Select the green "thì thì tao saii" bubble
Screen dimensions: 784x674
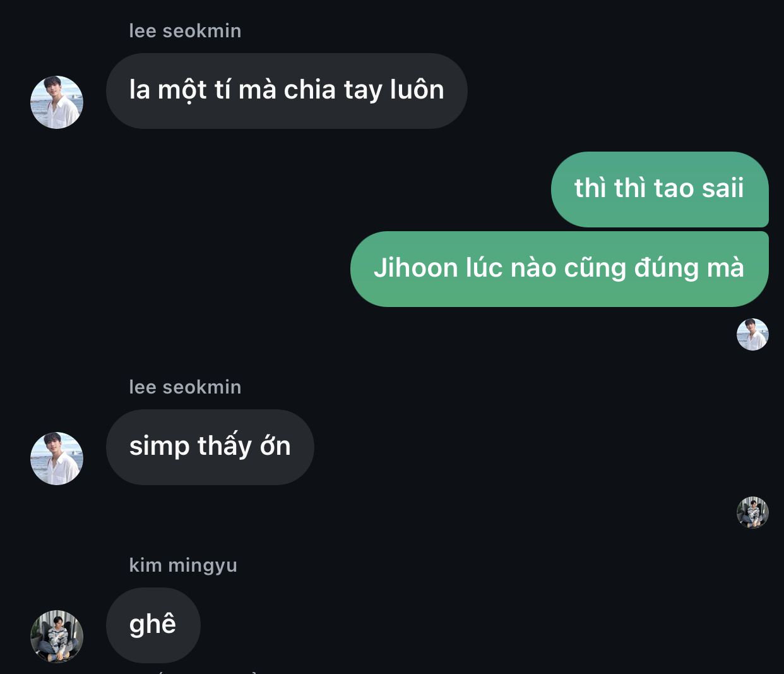(660, 190)
